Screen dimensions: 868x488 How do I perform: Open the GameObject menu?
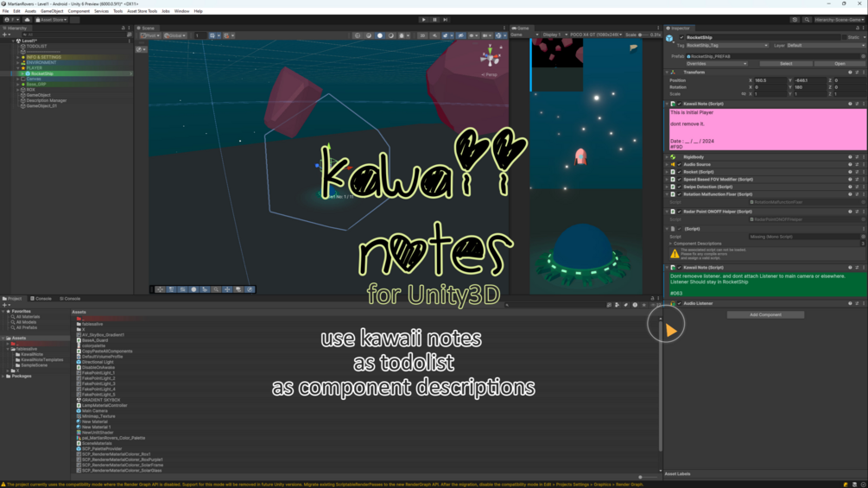click(x=52, y=11)
